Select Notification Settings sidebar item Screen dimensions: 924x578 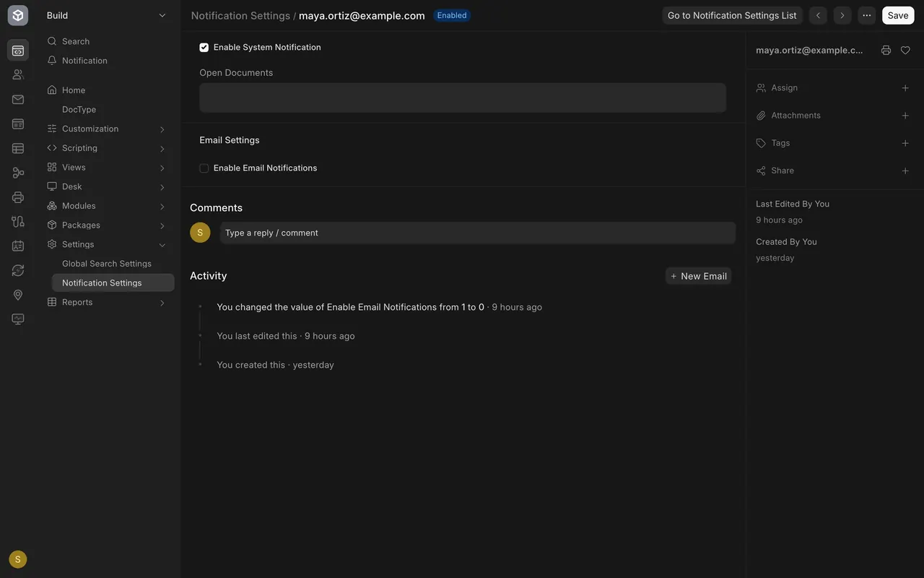pyautogui.click(x=113, y=283)
